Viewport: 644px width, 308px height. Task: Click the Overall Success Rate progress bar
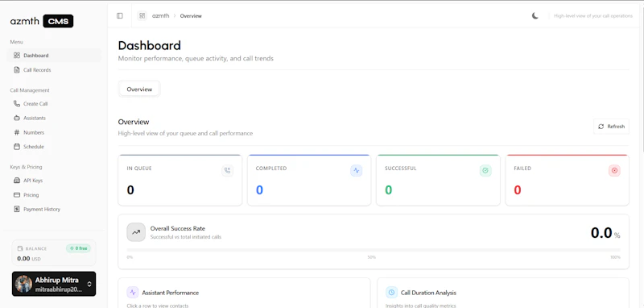(374, 250)
